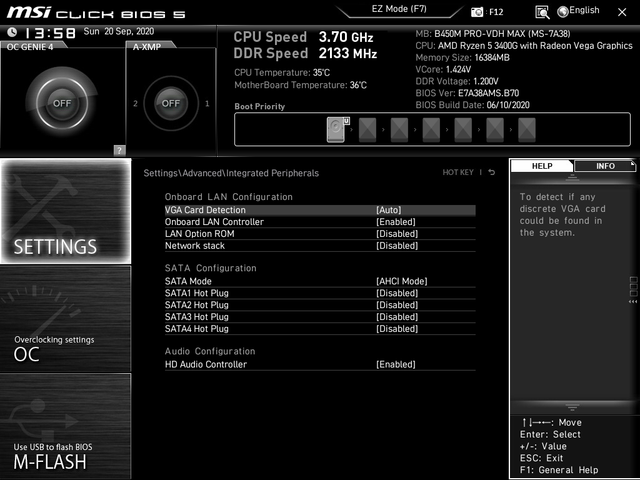
Task: Click the HOT KEY label
Action: click(x=458, y=172)
